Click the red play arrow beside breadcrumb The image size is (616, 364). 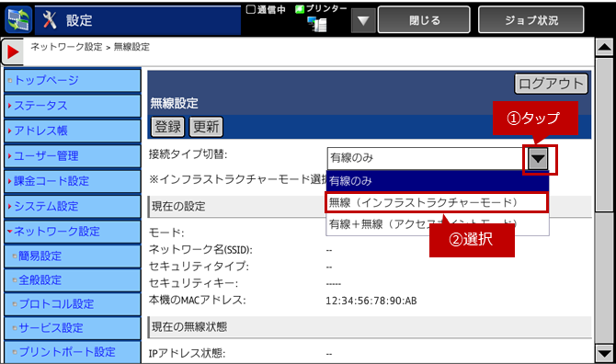(13, 51)
